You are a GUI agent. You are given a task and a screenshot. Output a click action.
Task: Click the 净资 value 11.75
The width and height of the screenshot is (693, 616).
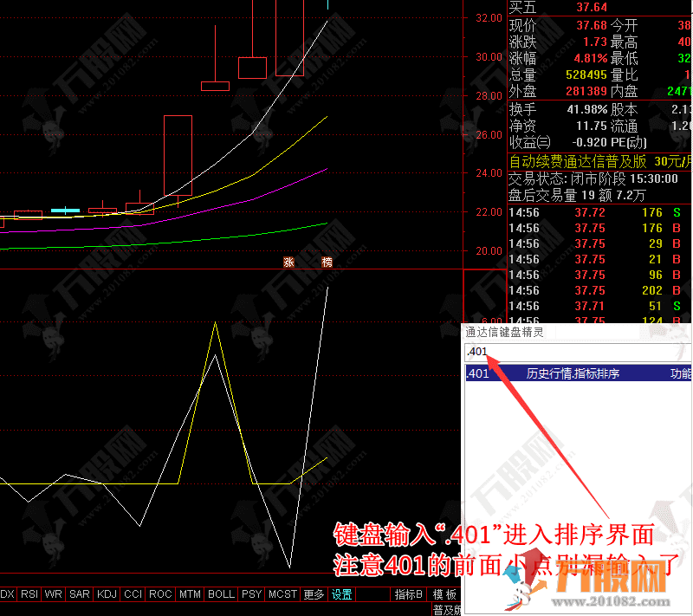coord(592,126)
